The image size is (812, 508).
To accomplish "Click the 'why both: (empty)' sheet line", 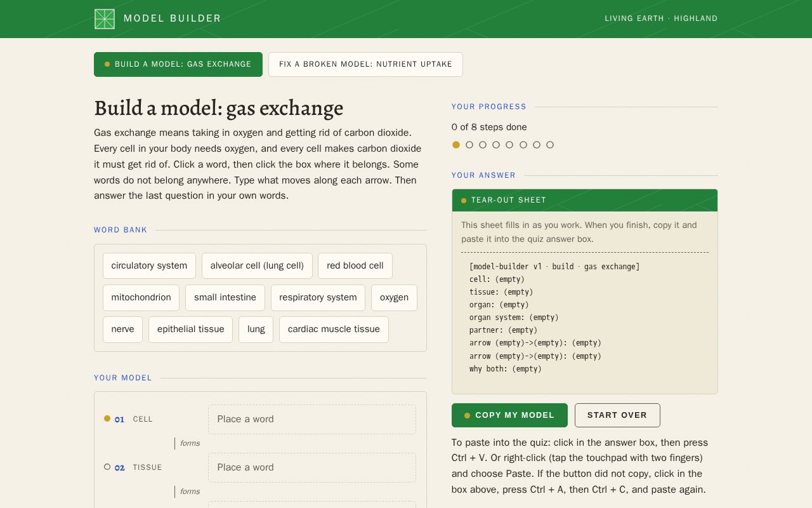I will [x=506, y=369].
